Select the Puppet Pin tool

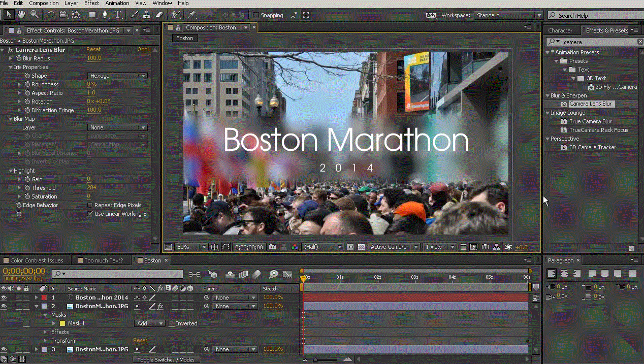coord(192,15)
